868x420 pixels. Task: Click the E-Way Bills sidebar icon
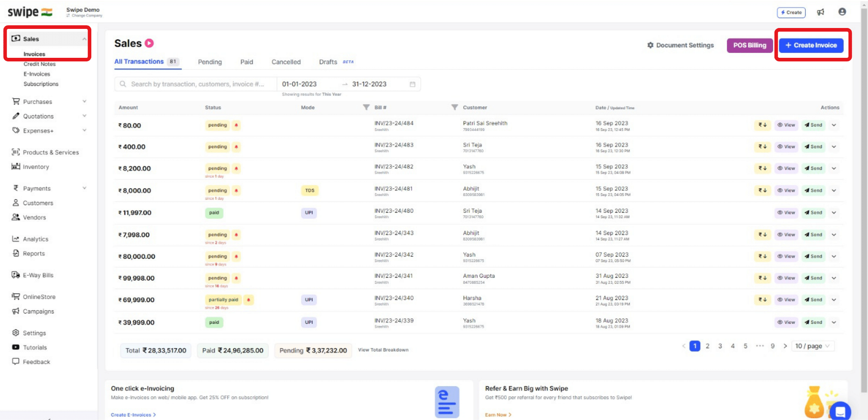pos(15,275)
